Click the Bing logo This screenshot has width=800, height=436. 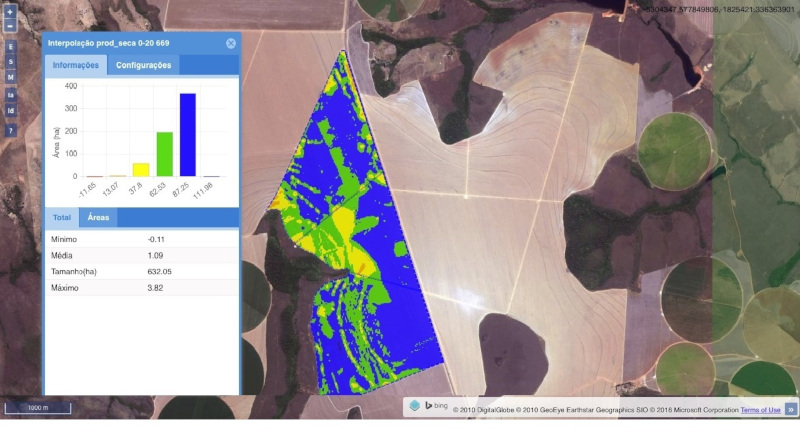pyautogui.click(x=432, y=407)
